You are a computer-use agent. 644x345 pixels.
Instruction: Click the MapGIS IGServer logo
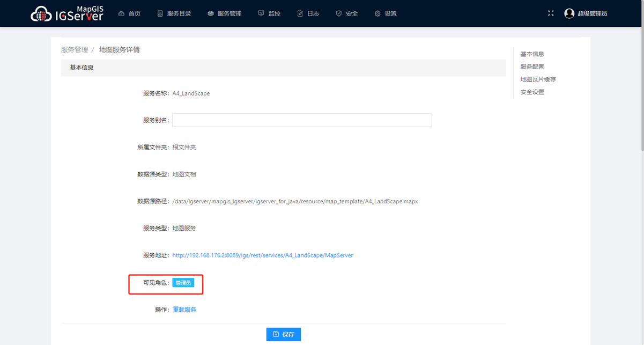(x=67, y=13)
